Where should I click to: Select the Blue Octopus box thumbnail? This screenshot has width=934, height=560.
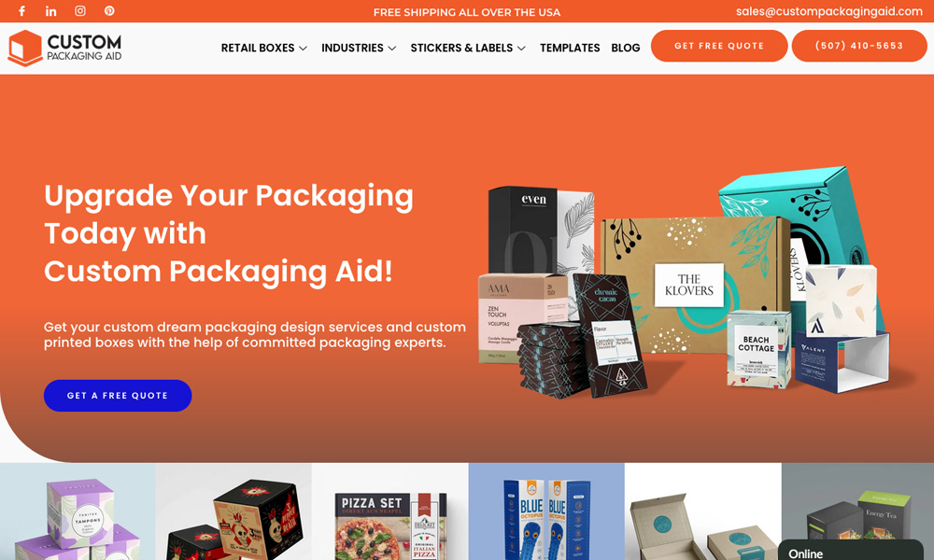[546, 511]
